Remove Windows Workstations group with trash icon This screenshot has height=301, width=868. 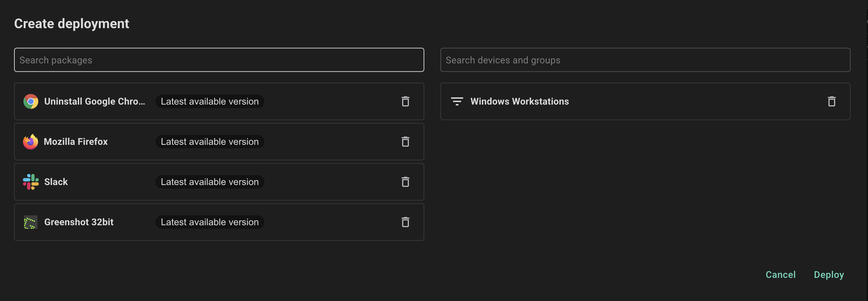831,102
